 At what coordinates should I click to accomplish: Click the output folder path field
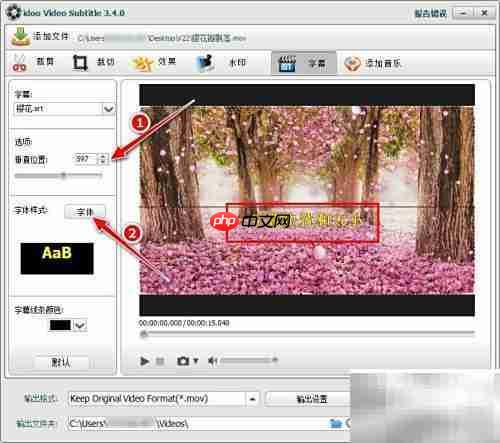[197, 423]
